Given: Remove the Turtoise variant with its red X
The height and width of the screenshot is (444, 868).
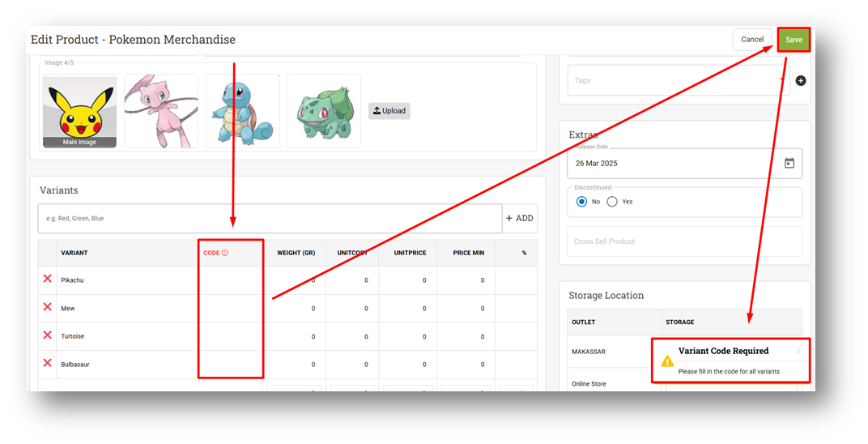Looking at the screenshot, I should [x=48, y=335].
